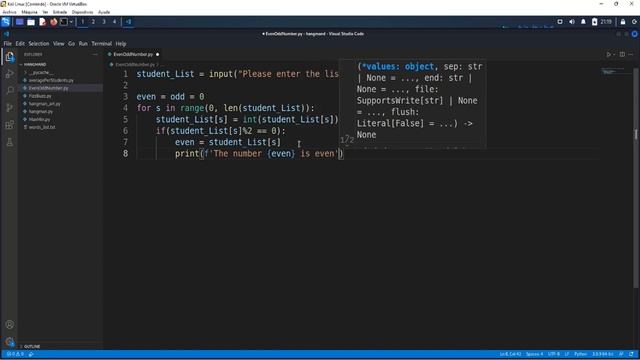The image size is (640, 360).
Task: Open the Extensions view
Action: (9, 125)
